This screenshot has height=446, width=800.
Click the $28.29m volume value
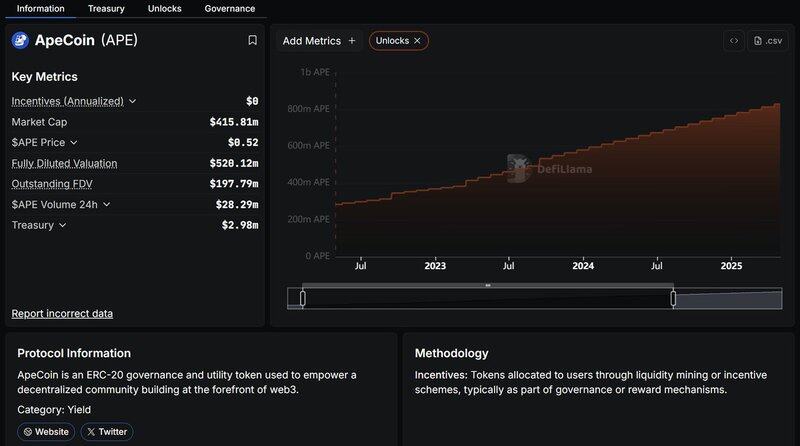(x=237, y=204)
